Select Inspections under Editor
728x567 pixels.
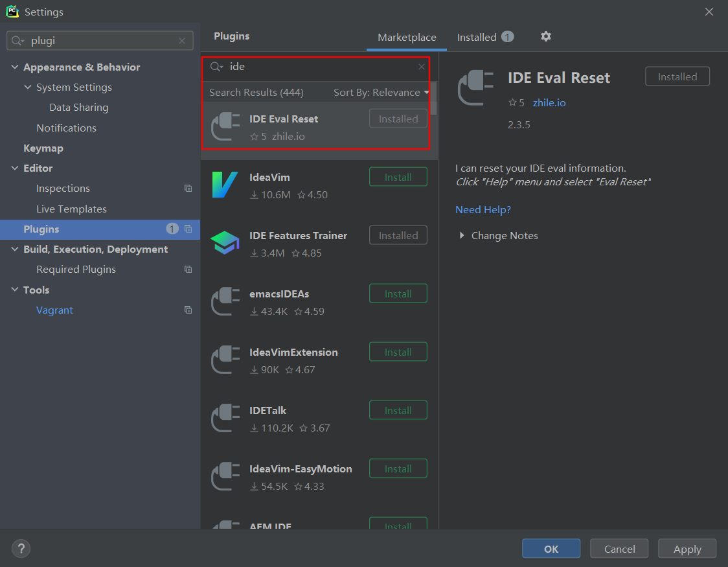click(63, 188)
